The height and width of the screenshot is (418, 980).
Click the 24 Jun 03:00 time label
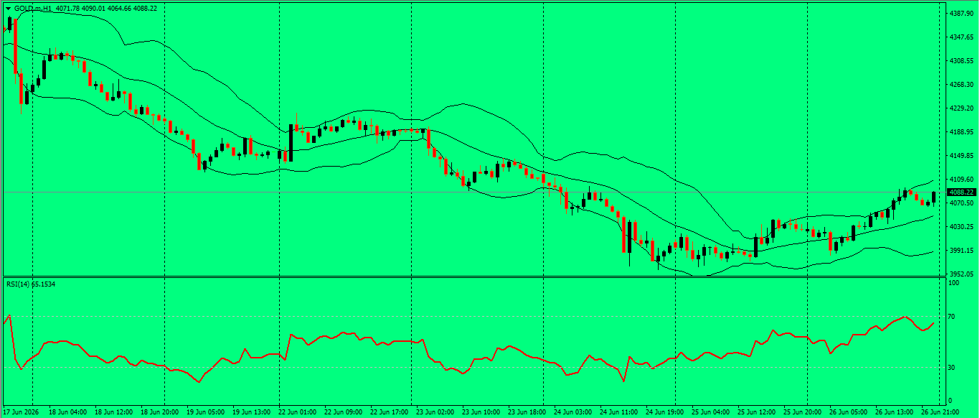point(573,412)
